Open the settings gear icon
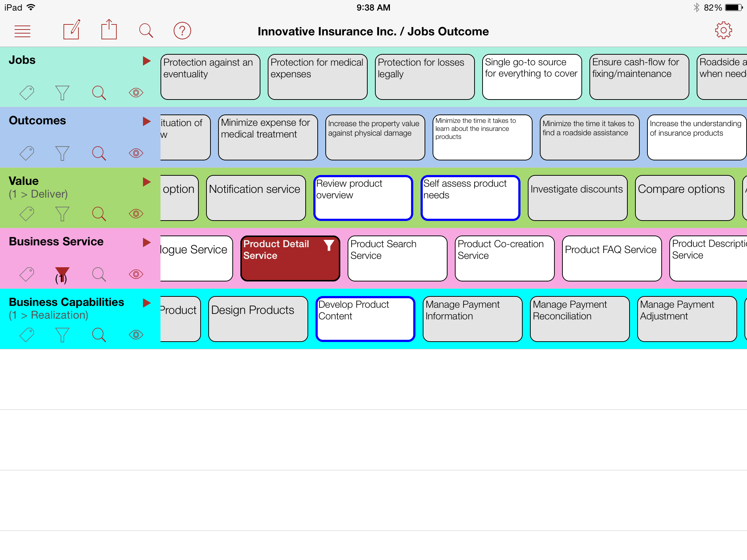Screen dimensions: 747x560 [x=724, y=30]
